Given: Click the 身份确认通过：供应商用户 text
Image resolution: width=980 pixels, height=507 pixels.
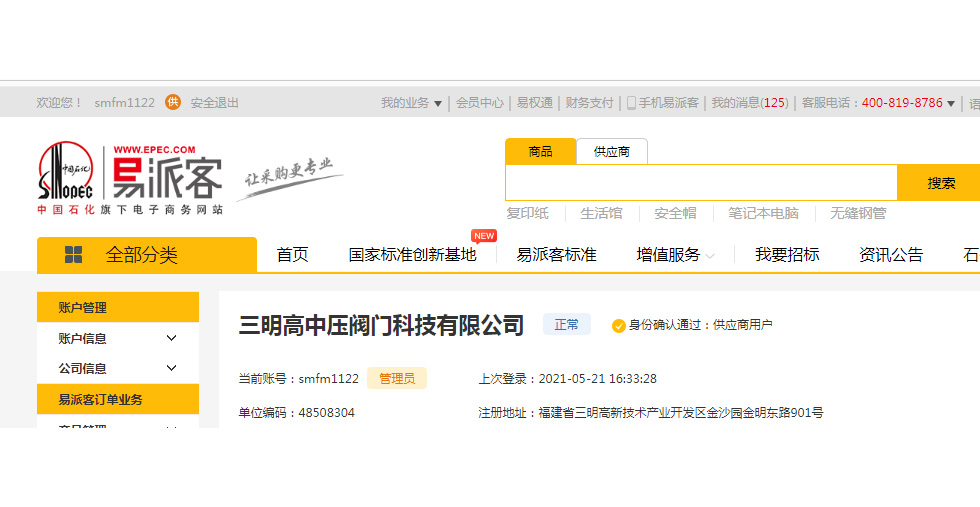Looking at the screenshot, I should click(701, 324).
